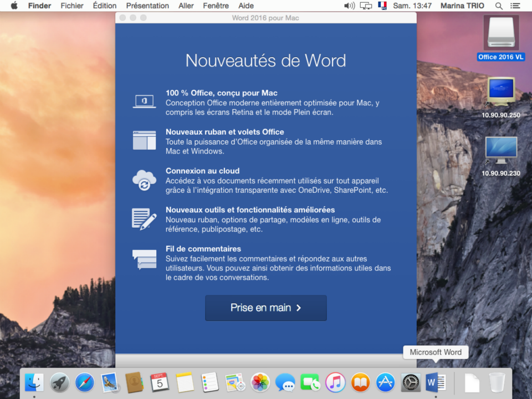Open App Store icon in Dock

tap(386, 382)
